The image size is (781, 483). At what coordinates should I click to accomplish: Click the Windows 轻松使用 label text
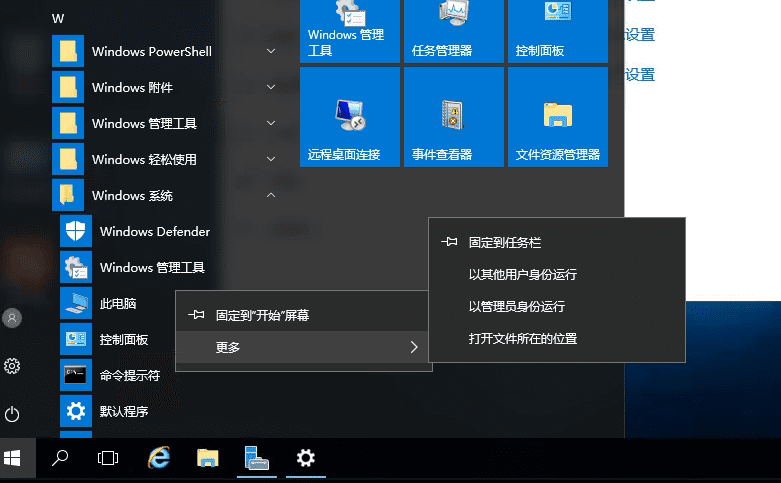tap(144, 159)
